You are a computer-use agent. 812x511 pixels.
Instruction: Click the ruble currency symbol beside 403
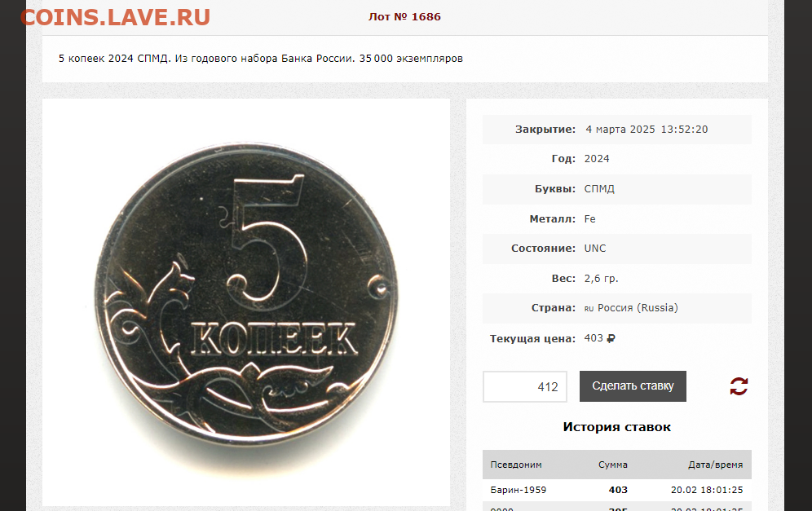(x=611, y=338)
